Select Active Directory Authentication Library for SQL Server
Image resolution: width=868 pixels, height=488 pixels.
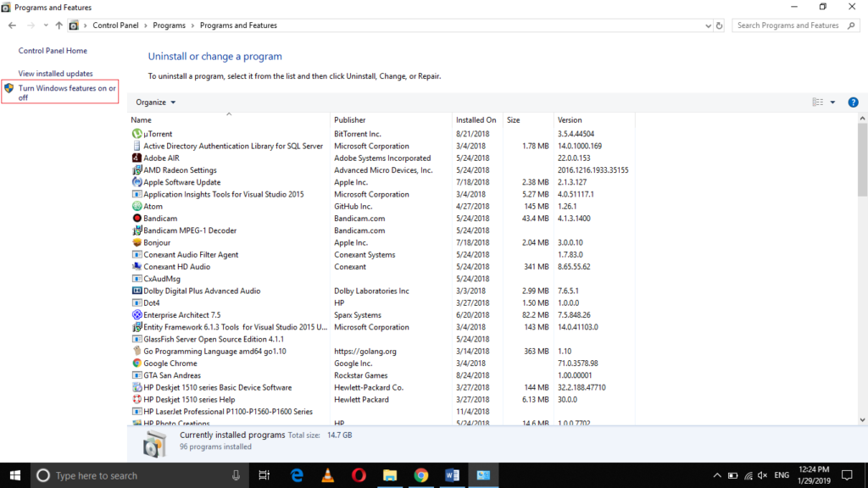pos(382,146)
